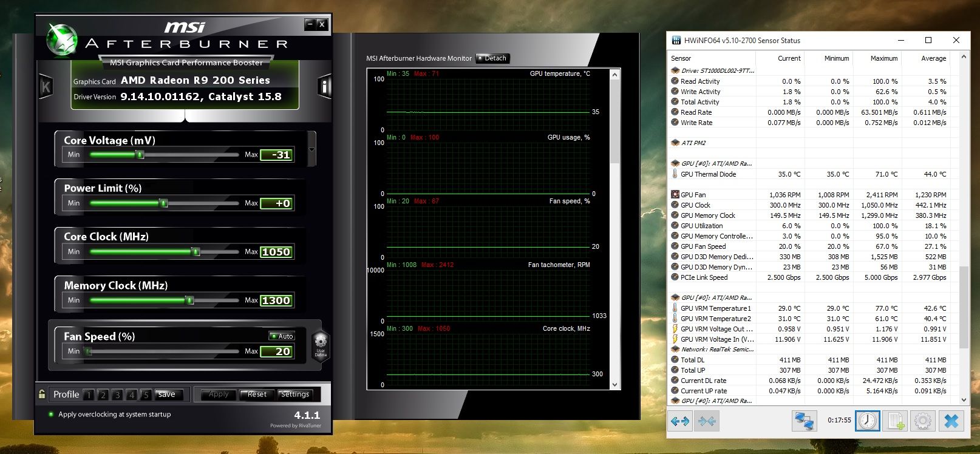Click HWiNFO sensor list scroll up arrow
The width and height of the screenshot is (980, 454).
point(964,56)
